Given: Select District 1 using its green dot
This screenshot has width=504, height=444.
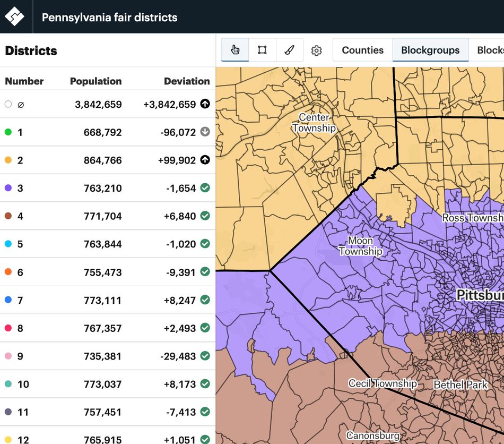Looking at the screenshot, I should pyautogui.click(x=8, y=132).
